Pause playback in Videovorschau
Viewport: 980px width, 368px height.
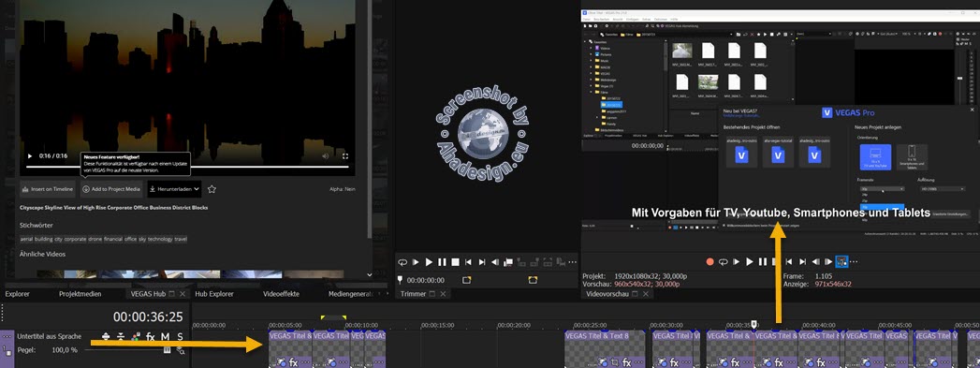[x=763, y=262]
